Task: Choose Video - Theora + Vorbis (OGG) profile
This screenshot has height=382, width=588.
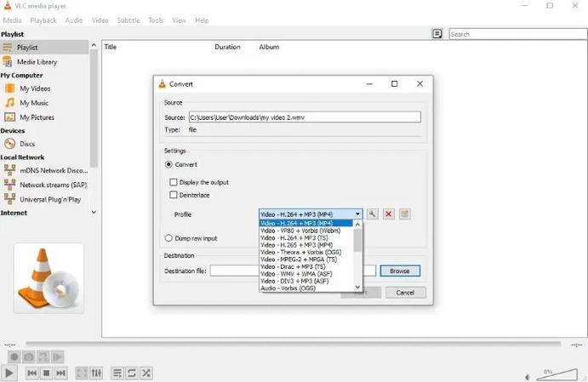Action: 305,253
